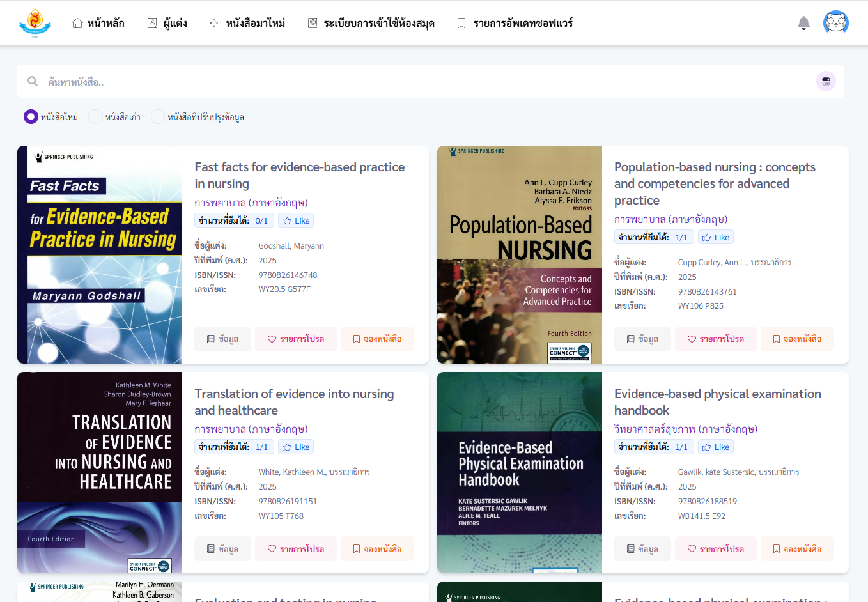Like the Fast facts for evidence-based practice book
The image size is (868, 602).
point(296,220)
